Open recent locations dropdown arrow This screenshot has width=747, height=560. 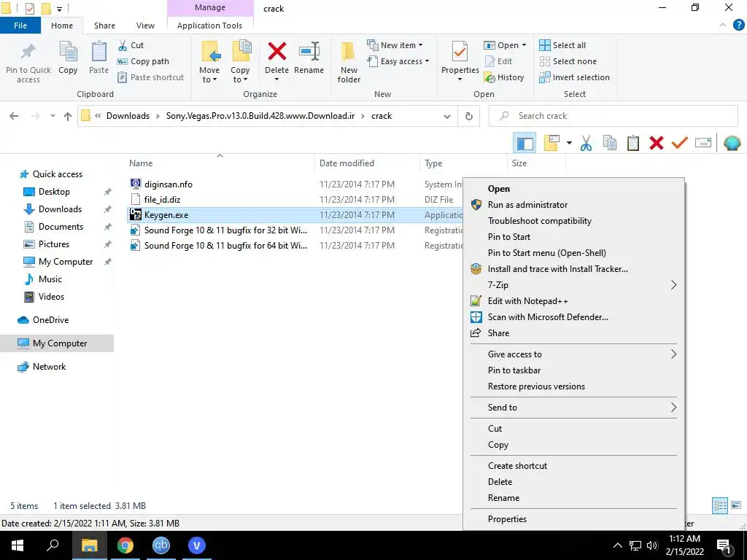53,116
